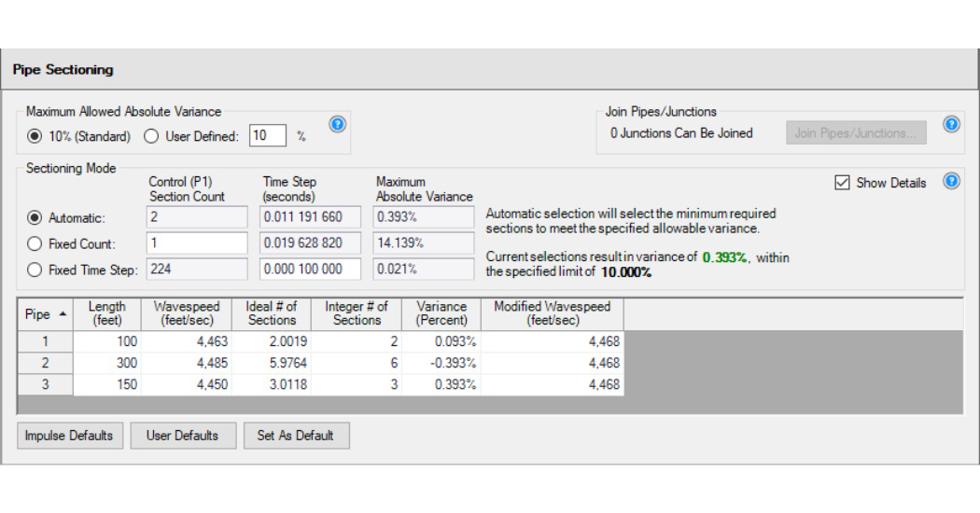Click the ideal sections cell 2.0019
Image resolution: width=980 pixels, height=513 pixels.
point(272,341)
